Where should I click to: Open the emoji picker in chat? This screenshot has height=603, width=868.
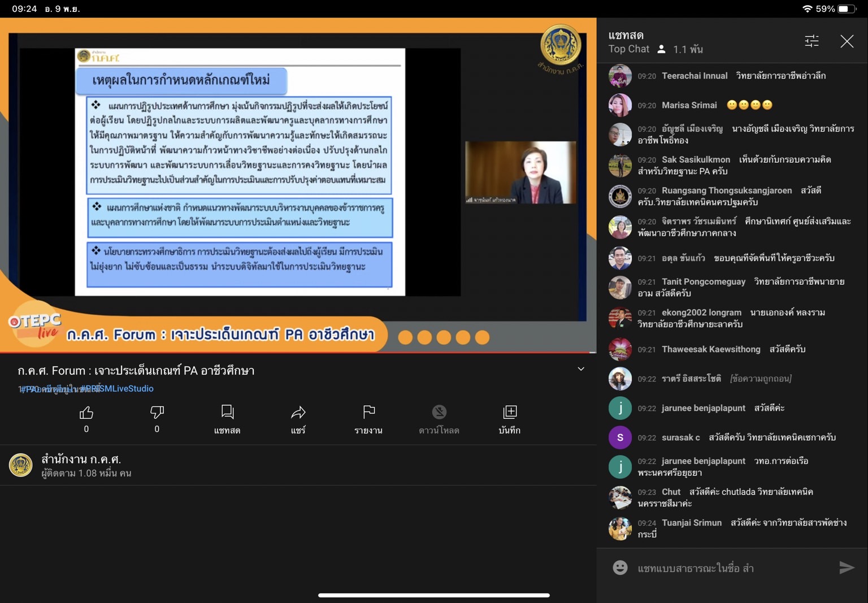pos(620,567)
